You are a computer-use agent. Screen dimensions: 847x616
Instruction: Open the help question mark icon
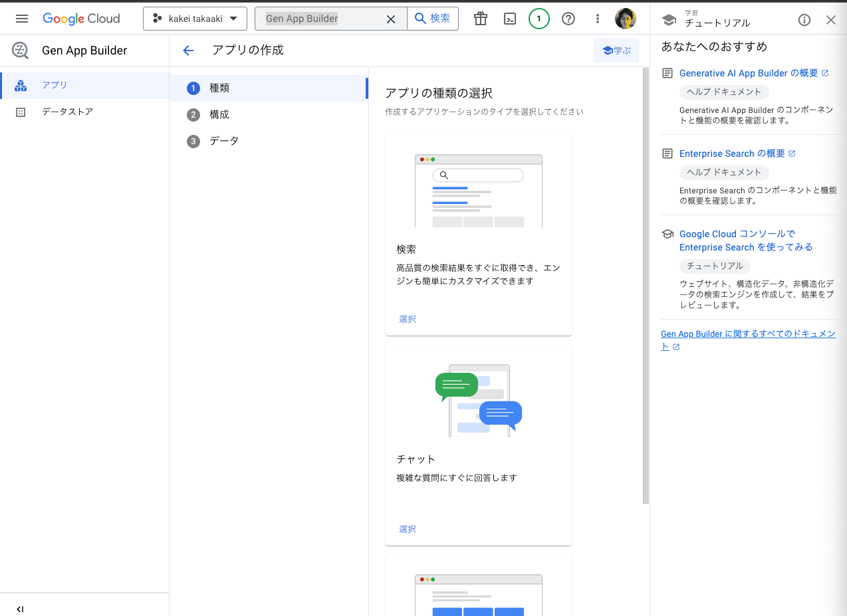pos(568,19)
